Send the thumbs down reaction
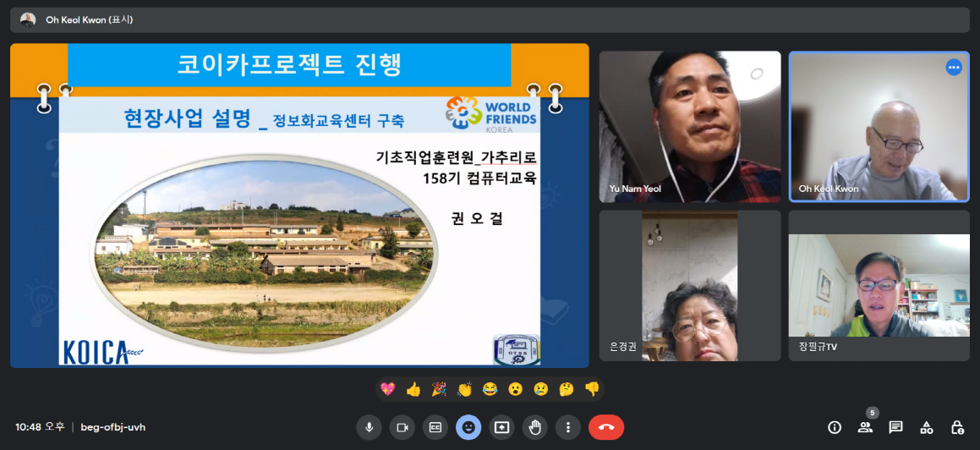980x450 pixels. [x=592, y=389]
